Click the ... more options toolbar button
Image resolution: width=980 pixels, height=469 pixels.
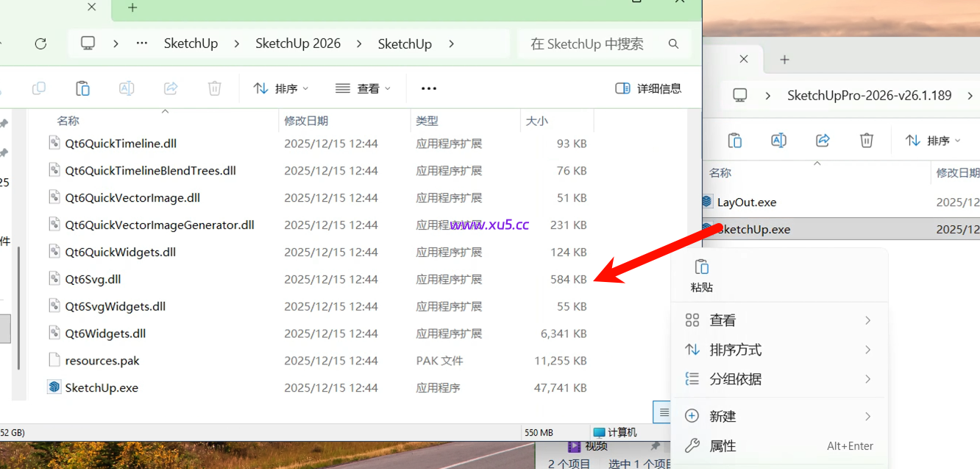tap(428, 88)
